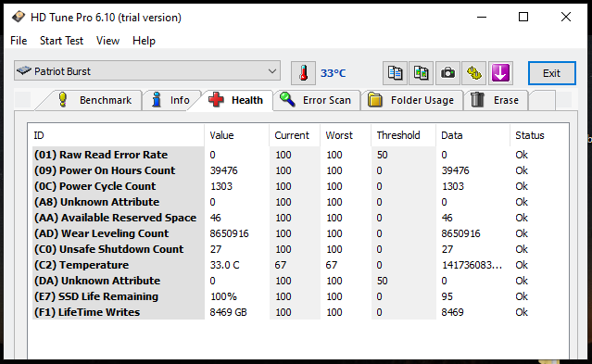Click the Current column header
Screen dimensions: 592x364
tap(295, 135)
